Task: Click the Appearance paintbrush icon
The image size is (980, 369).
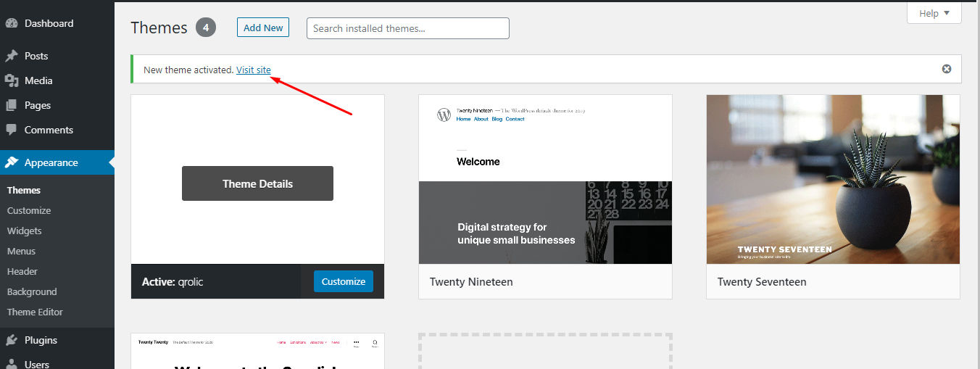Action: pos(12,162)
